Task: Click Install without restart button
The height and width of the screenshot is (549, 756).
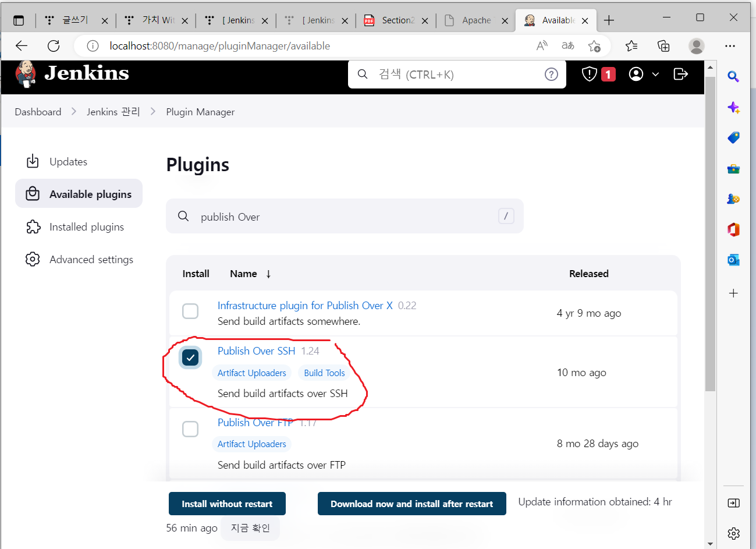Action: coord(227,504)
